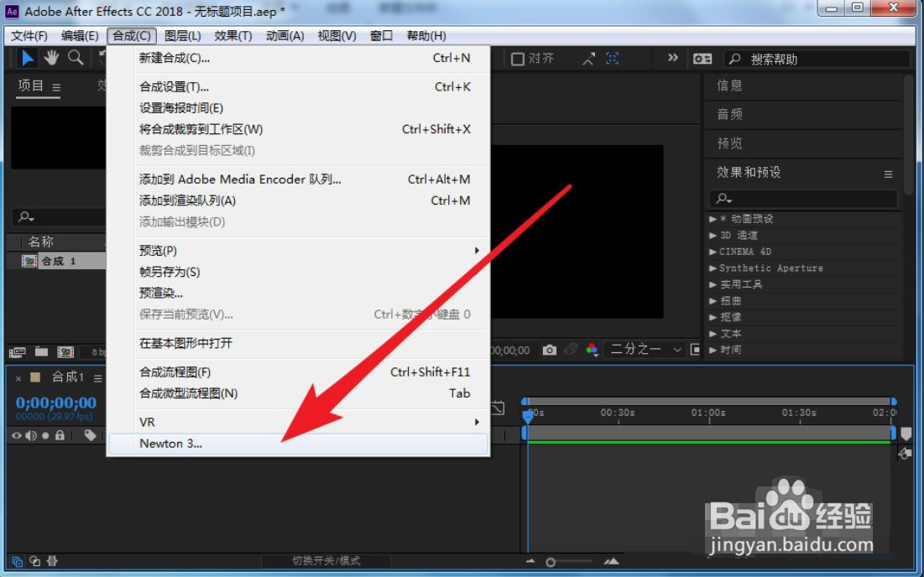
Task: Click the blue 0;00;00;00 timecode
Action: (56, 403)
